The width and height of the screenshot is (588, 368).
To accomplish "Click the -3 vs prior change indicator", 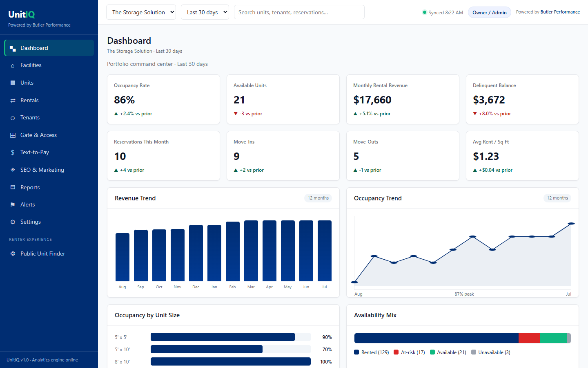I will tap(248, 114).
